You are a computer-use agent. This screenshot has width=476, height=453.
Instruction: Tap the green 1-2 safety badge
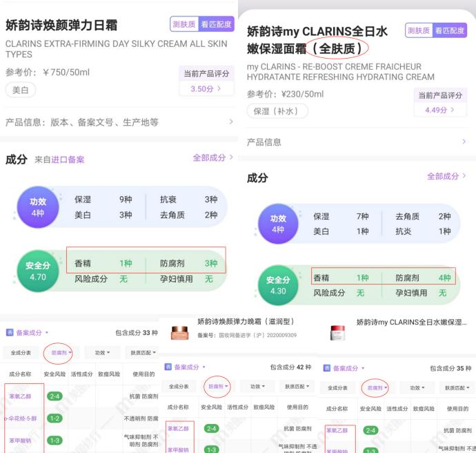point(54,418)
